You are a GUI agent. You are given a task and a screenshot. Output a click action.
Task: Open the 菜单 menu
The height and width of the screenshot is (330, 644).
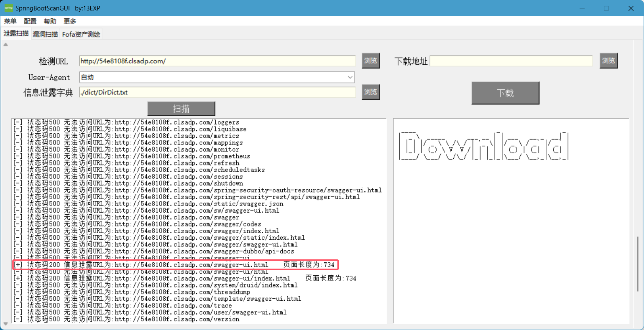coord(10,21)
